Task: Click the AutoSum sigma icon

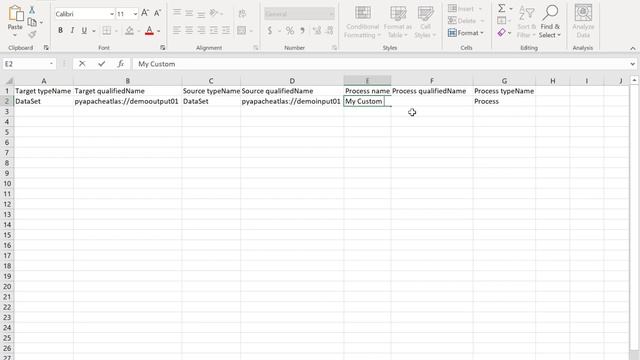Action: 502,8
